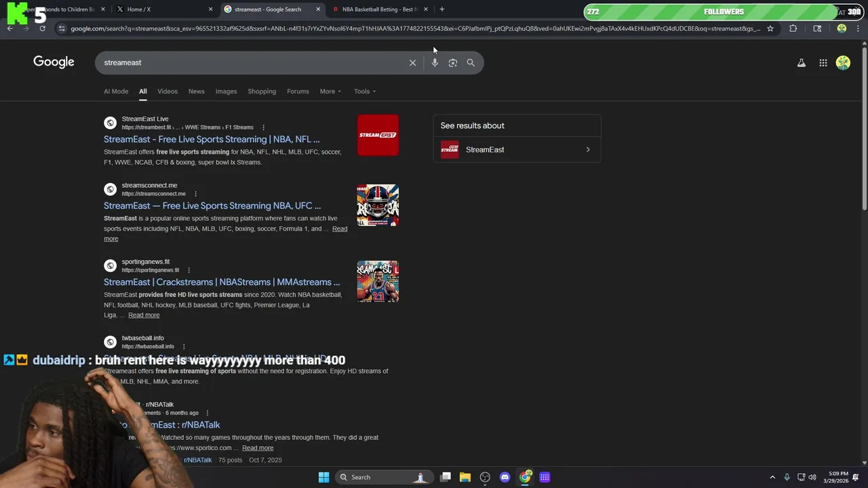Select the All results tab
The width and height of the screenshot is (868, 488).
pos(143,91)
